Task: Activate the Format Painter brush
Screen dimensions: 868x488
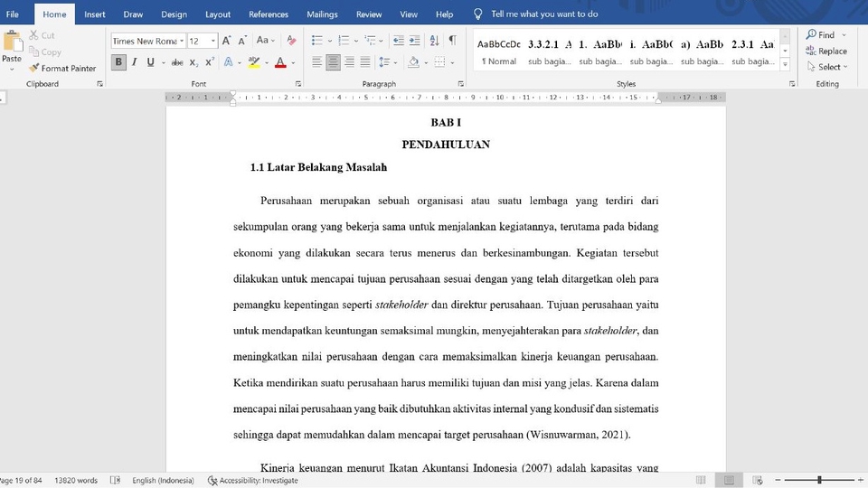Action: [34, 68]
